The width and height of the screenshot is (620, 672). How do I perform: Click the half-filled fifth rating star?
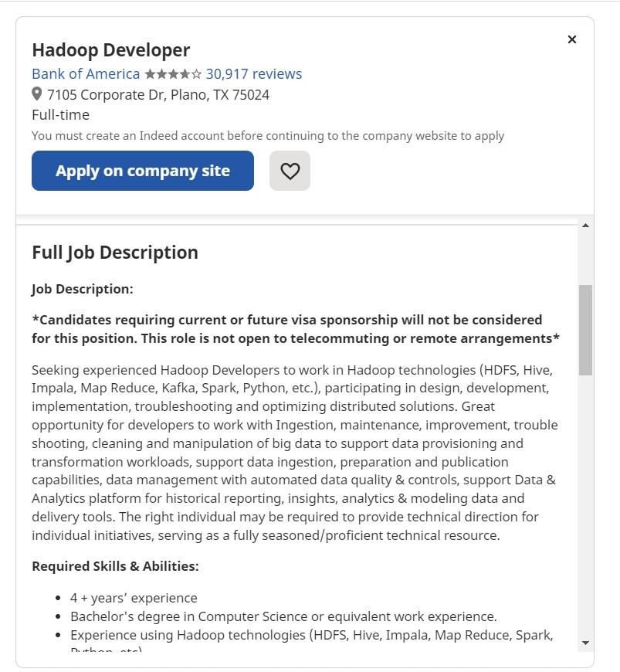click(x=195, y=73)
